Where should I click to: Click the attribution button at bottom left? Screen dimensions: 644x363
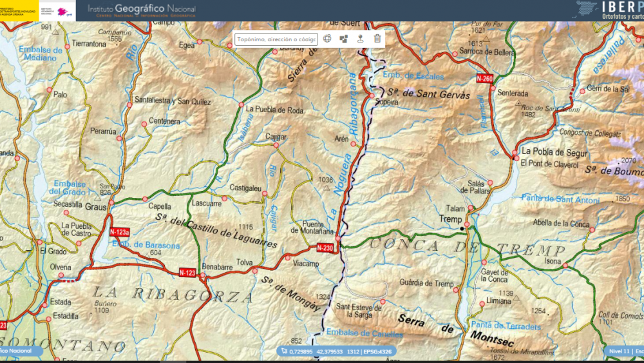18,351
